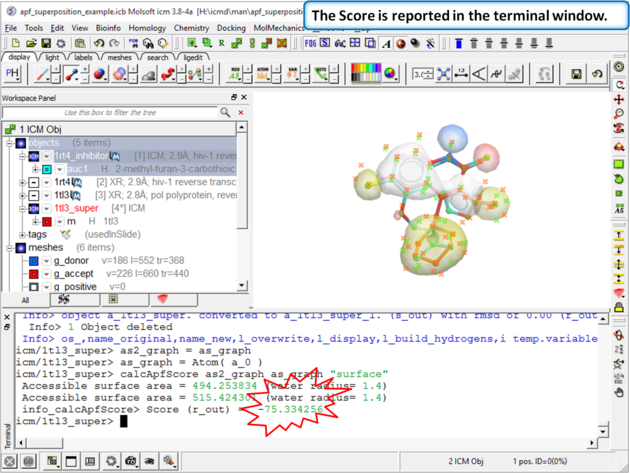
Task: Select the 1tl3_super object in tree
Action: [76, 209]
